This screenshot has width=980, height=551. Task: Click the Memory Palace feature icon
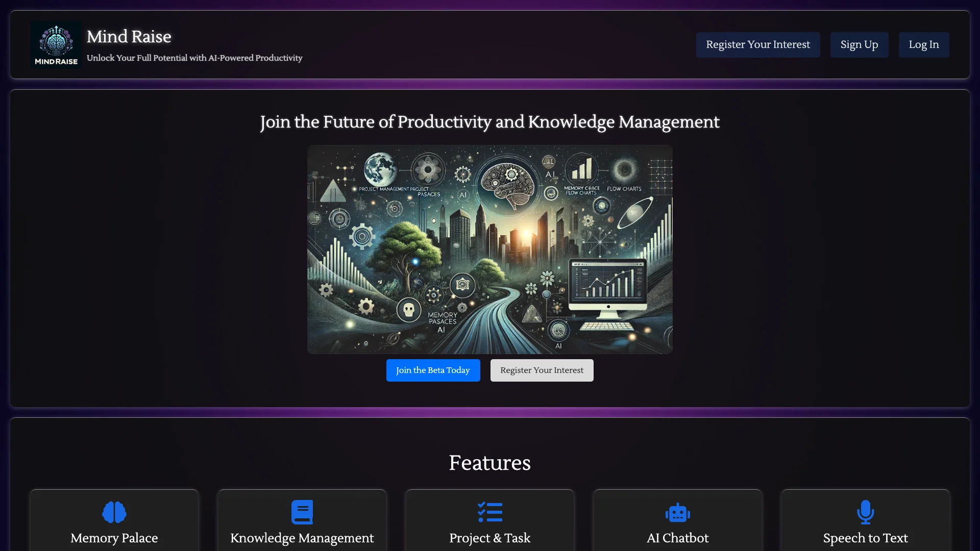click(x=114, y=512)
